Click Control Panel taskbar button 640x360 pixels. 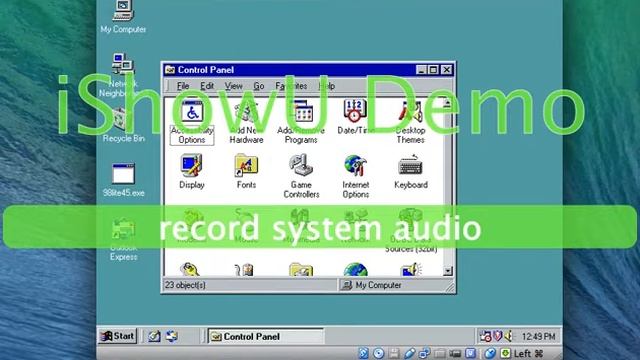[x=266, y=336]
